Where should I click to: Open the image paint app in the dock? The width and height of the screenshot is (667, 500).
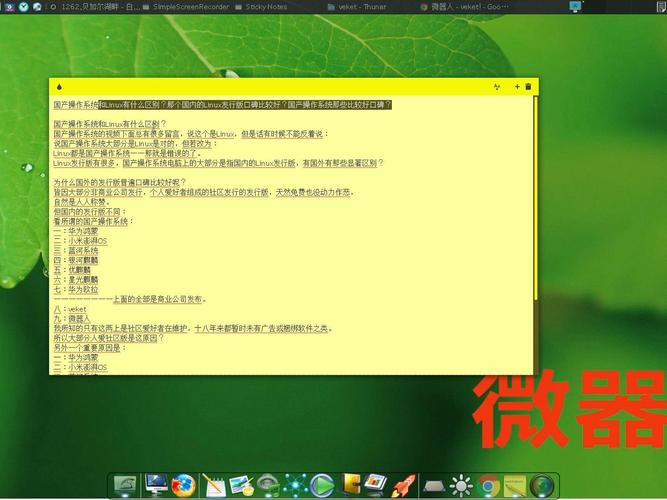tap(241, 486)
